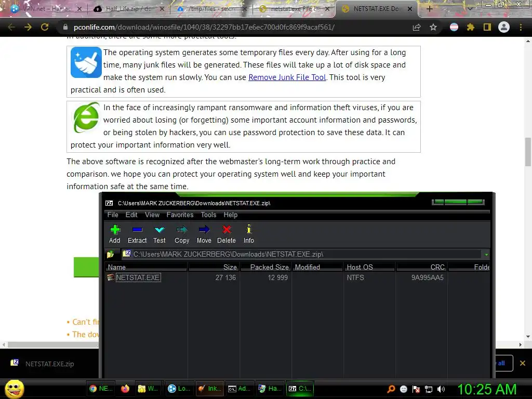Open the tab search dropdown chevron
Screen dimensions: 532x399
click(470, 9)
